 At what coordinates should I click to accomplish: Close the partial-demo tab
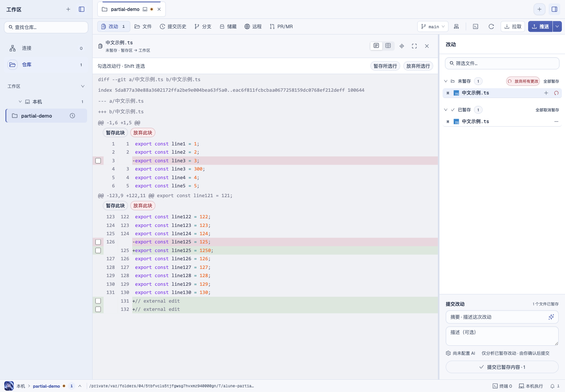tap(159, 9)
